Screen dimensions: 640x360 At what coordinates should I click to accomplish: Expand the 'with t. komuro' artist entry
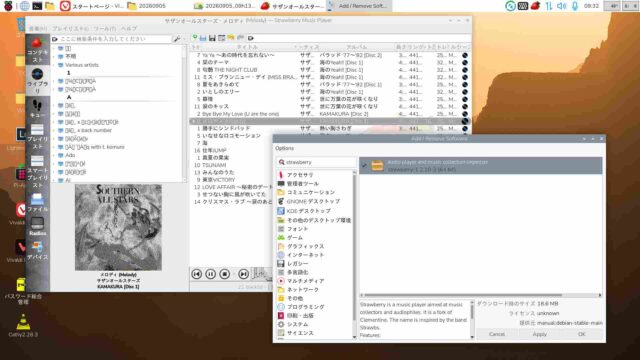coord(53,147)
